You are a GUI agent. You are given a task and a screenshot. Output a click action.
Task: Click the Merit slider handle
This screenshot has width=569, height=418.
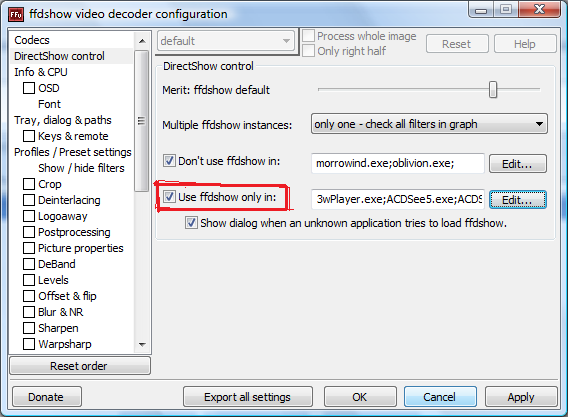[492, 89]
